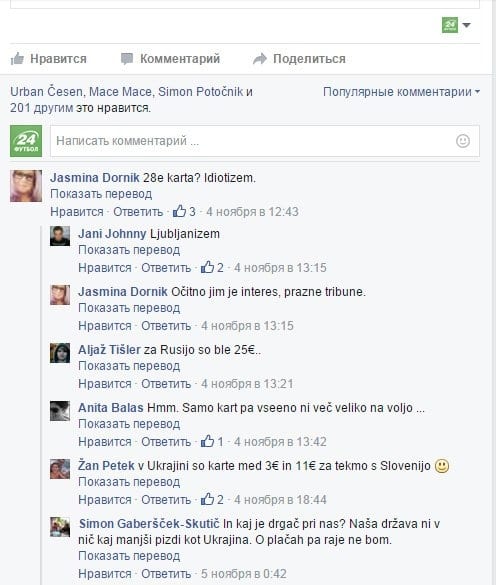Expand the Популярные комментарии sorting dropdown
This screenshot has height=585, width=496.
[x=401, y=92]
